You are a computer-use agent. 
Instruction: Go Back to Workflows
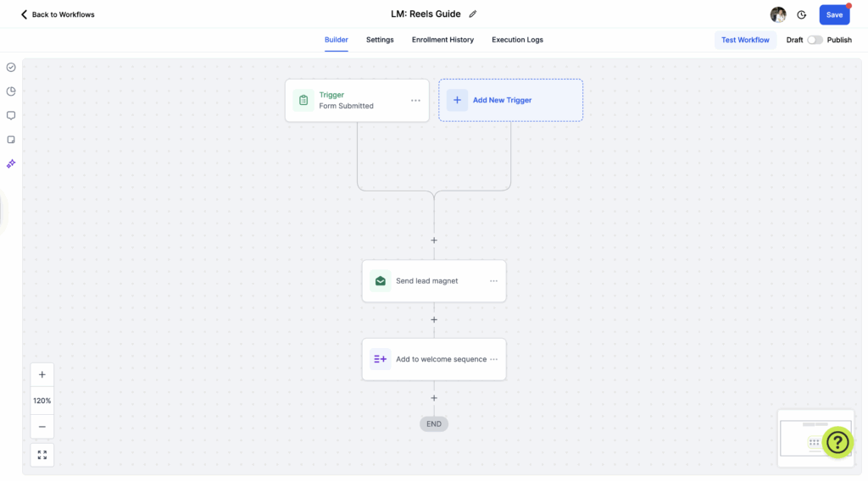click(x=58, y=14)
